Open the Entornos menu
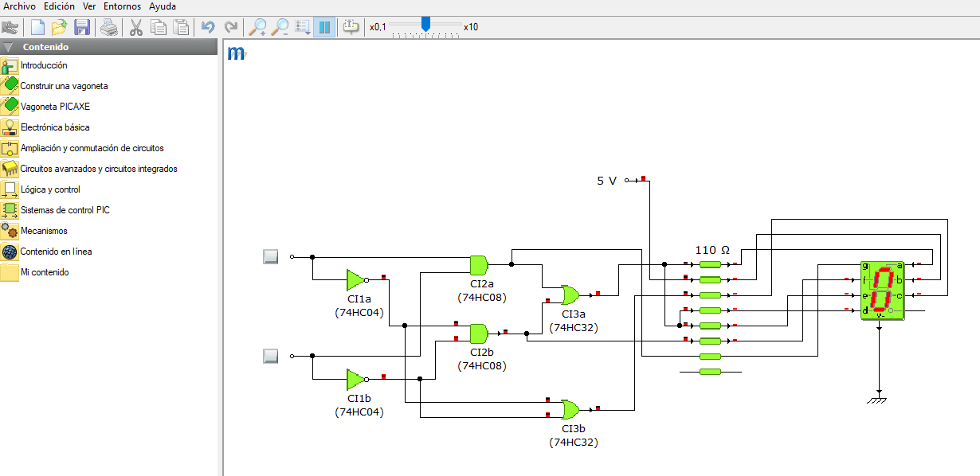Viewport: 980px width, 476px height. point(123,6)
